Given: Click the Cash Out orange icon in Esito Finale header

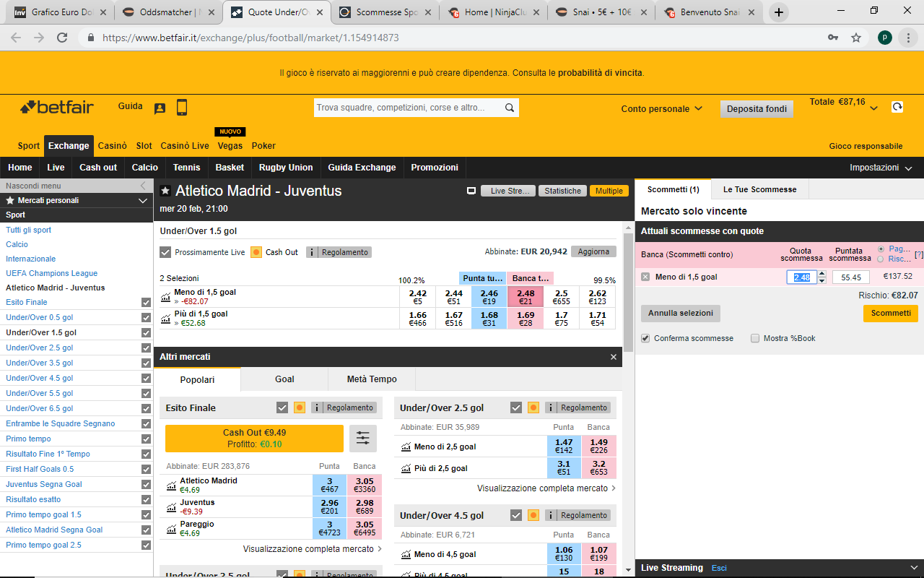Looking at the screenshot, I should [300, 407].
